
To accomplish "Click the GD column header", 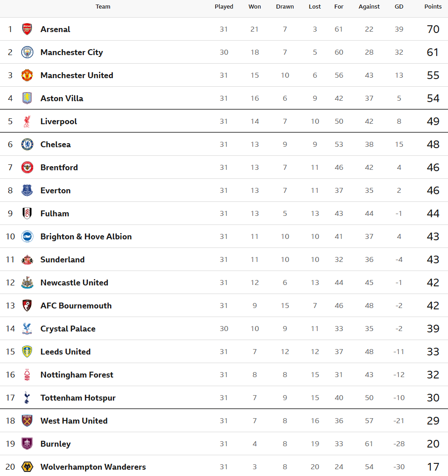I will click(x=399, y=7).
